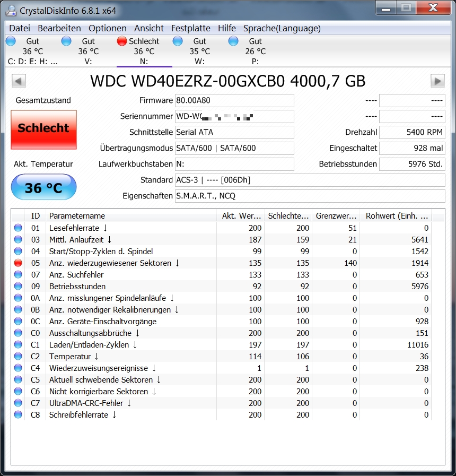Screen dimensions: 456x476
Task: Click status dot of Lesefehlerrate row
Action: click(18, 228)
